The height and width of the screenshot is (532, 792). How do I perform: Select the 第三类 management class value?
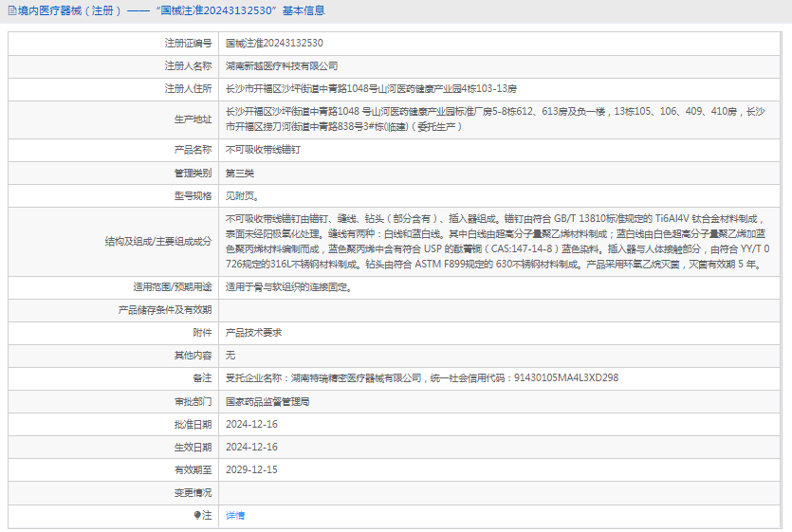(240, 174)
